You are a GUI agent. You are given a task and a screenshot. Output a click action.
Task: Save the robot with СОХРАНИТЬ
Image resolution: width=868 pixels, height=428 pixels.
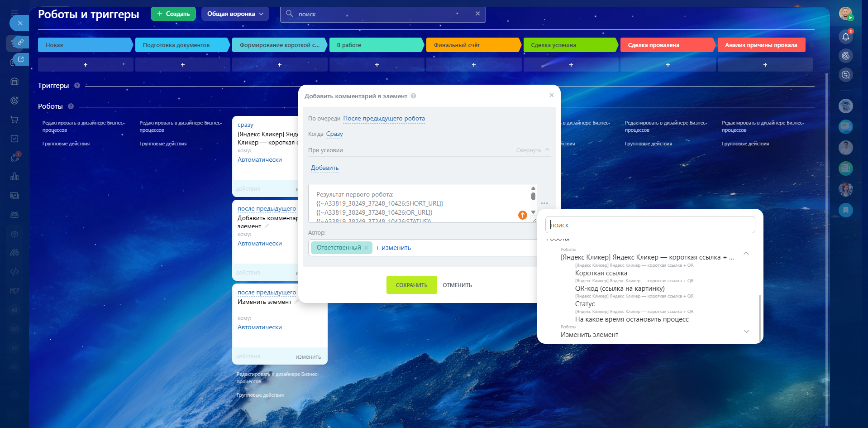(412, 285)
